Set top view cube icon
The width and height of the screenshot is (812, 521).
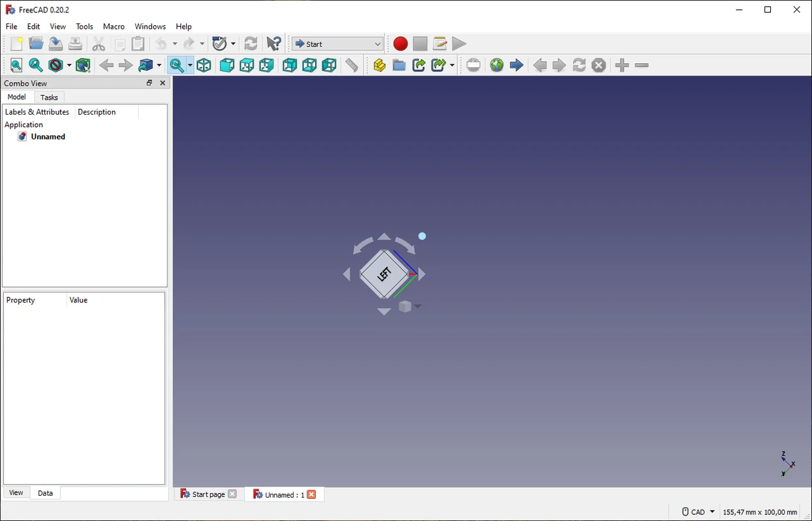pyautogui.click(x=246, y=65)
